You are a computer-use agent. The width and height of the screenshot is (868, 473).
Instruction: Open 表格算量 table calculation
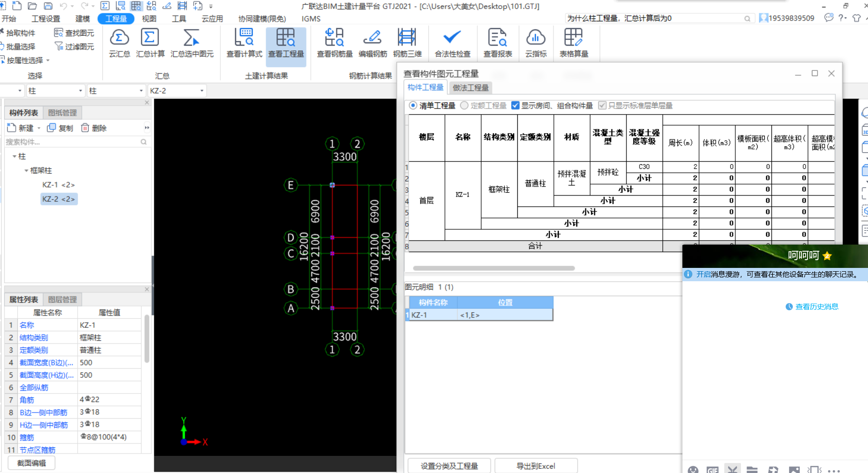(x=573, y=43)
